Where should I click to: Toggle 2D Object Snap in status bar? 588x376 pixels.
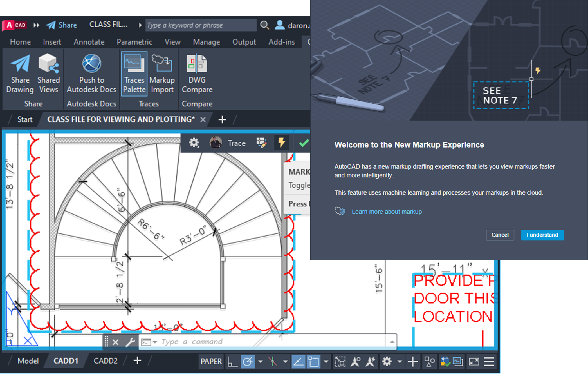(x=313, y=361)
